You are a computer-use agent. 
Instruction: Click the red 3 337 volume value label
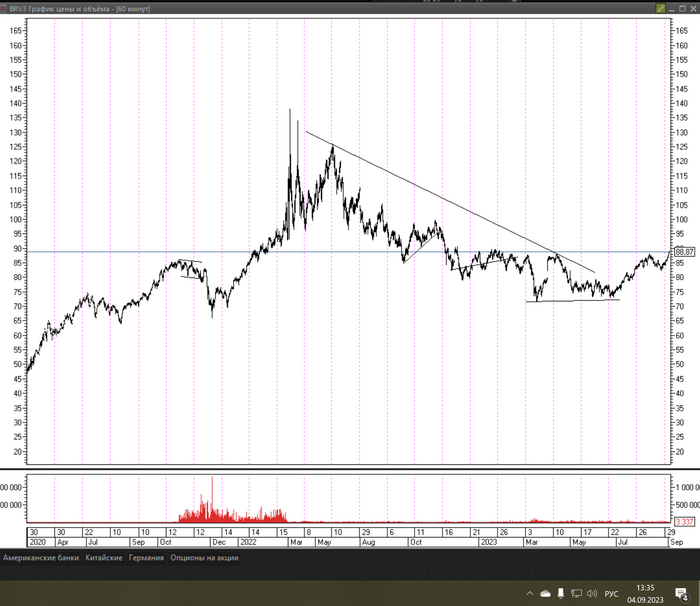(x=684, y=522)
